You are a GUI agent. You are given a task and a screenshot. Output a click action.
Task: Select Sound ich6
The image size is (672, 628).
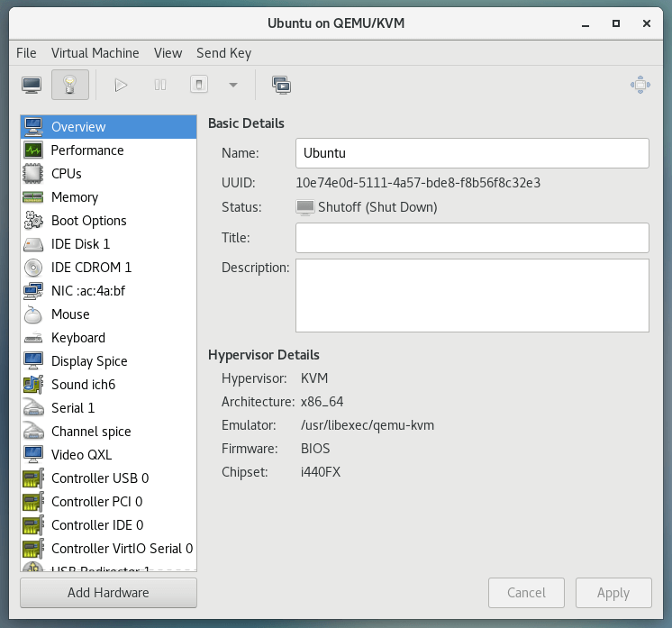pos(108,385)
